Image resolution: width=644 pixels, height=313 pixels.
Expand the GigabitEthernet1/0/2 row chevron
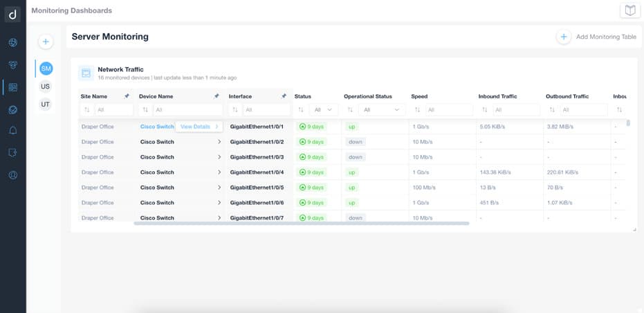pos(219,142)
